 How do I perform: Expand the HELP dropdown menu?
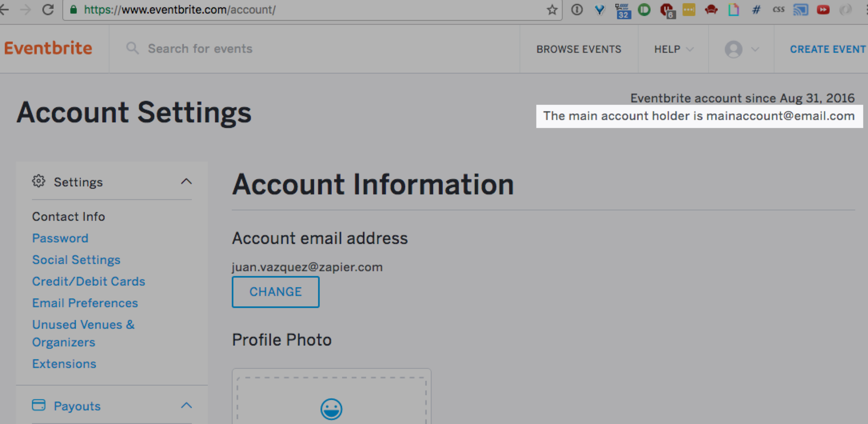coord(673,49)
